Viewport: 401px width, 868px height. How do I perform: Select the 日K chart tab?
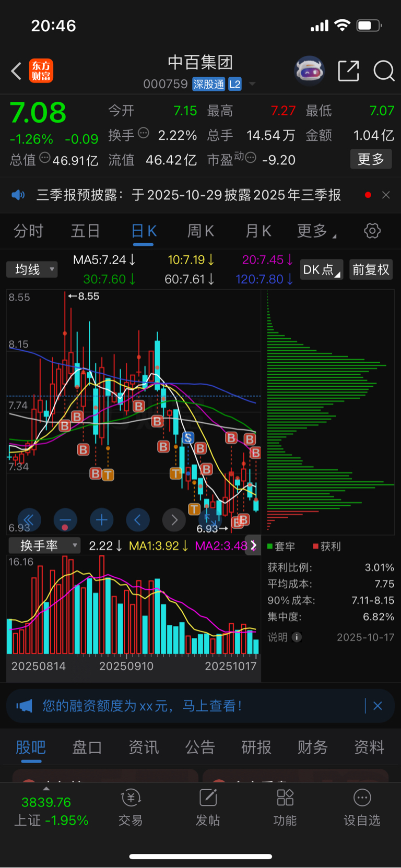144,231
